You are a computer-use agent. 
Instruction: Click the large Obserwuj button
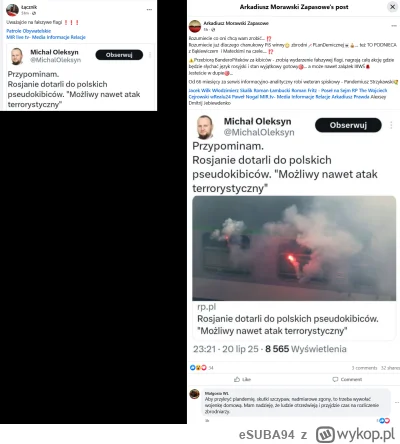348,125
